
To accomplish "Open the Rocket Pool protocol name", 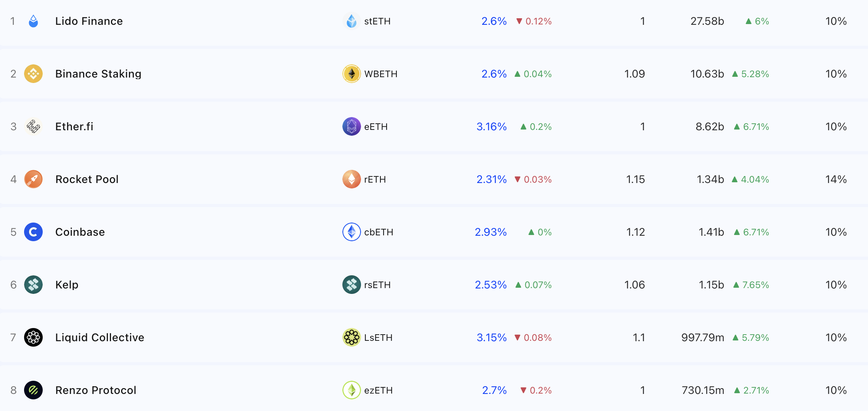I will click(x=87, y=179).
